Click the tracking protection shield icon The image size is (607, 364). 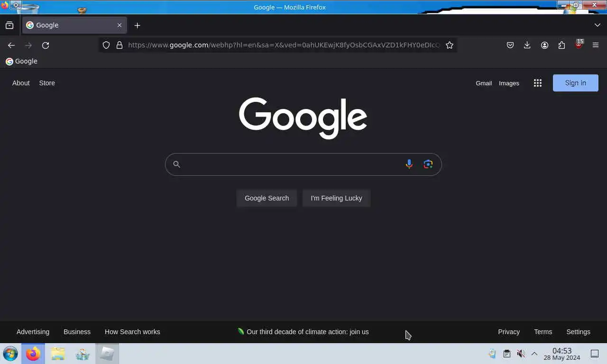(x=106, y=45)
